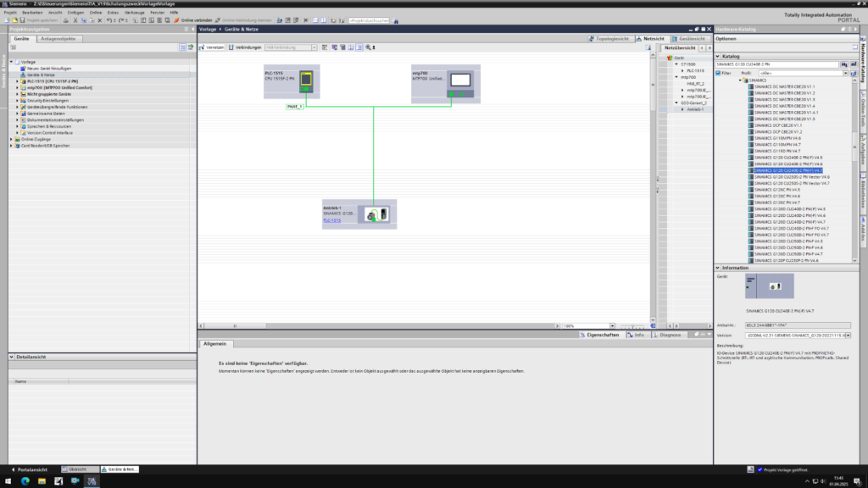868x488 pixels.
Task: Open the HMI-Verbindung connection type dropdown
Action: pyautogui.click(x=314, y=47)
